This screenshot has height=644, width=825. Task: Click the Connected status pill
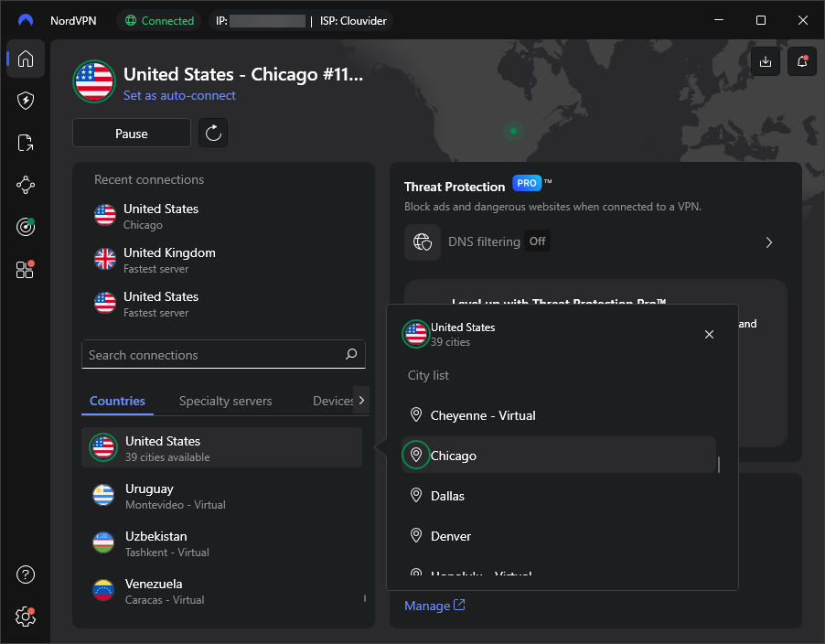click(x=159, y=20)
